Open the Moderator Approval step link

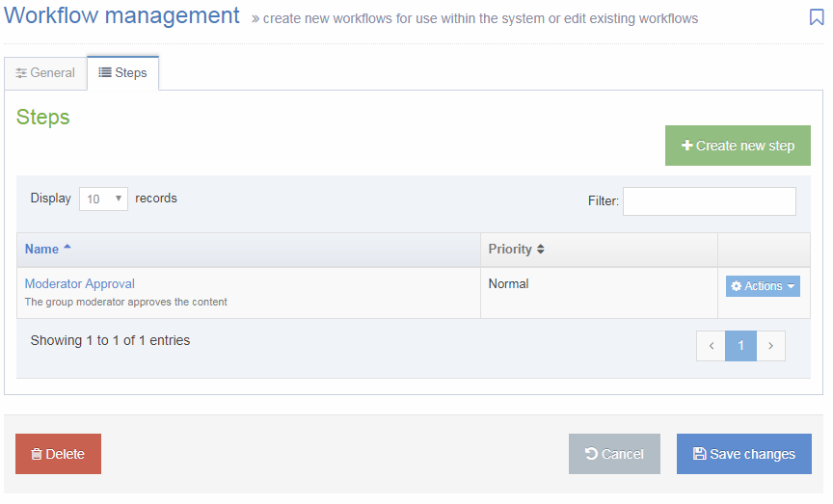tap(80, 284)
